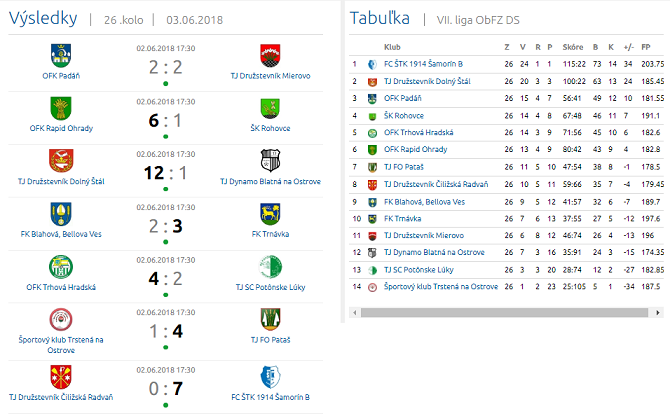Sort table by Skóre column header
Screen dimensions: 670x416
pyautogui.click(x=545, y=46)
